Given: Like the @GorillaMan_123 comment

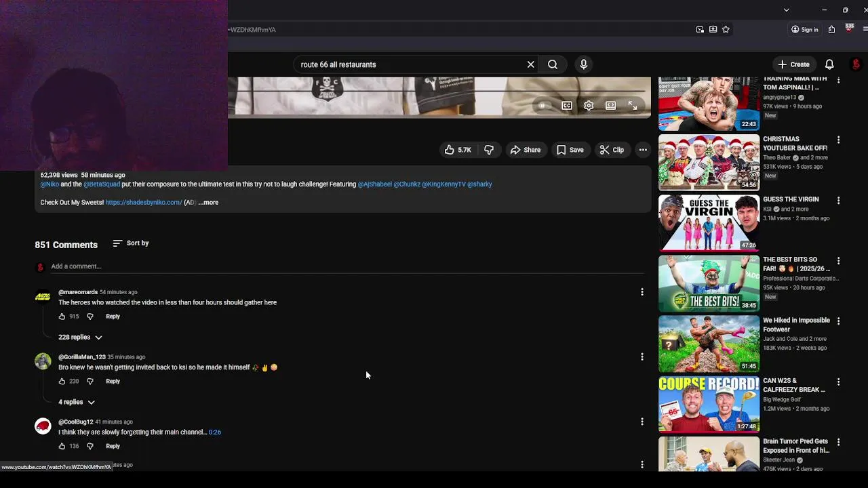Looking at the screenshot, I should (62, 382).
